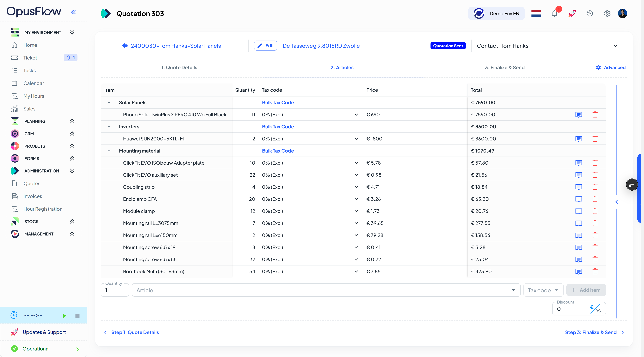Delete Roofhook Multi (30-63mm)
Viewport: 644px width, 357px height.
595,272
